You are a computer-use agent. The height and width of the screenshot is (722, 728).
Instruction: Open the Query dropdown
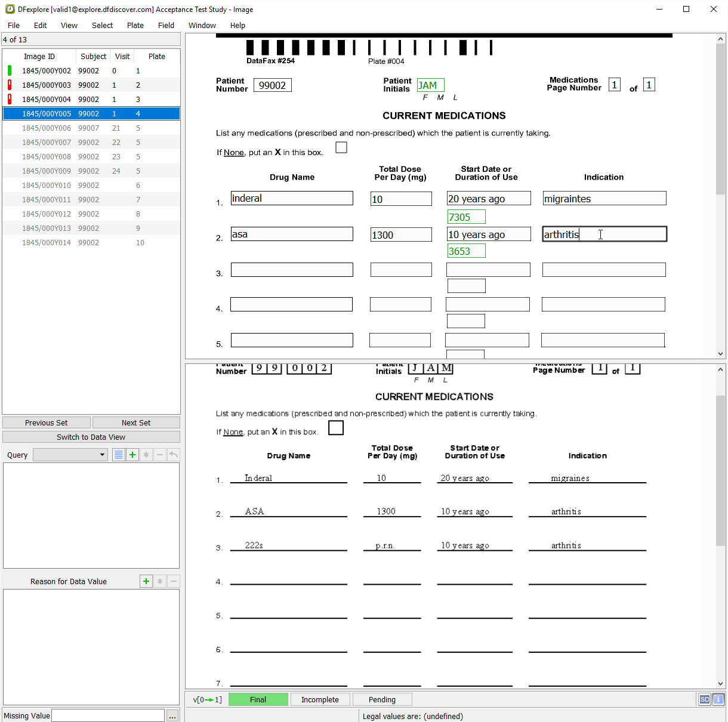pos(70,455)
